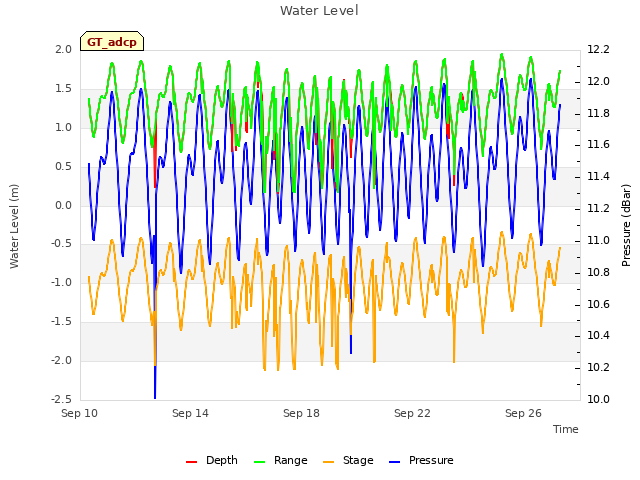Click the Sep 22 tick label

pyautogui.click(x=412, y=413)
